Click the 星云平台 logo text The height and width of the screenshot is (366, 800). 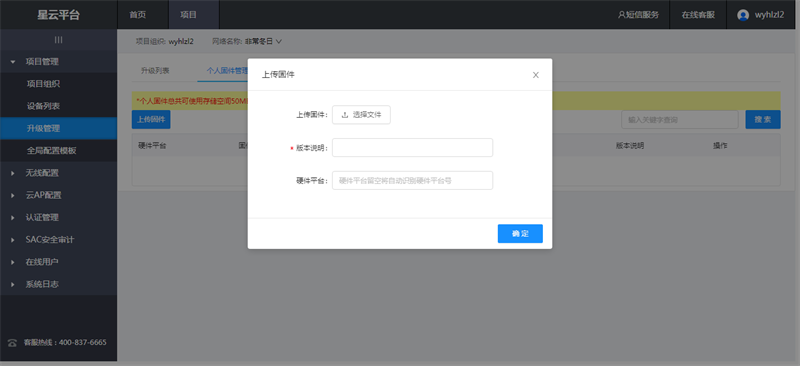click(59, 15)
